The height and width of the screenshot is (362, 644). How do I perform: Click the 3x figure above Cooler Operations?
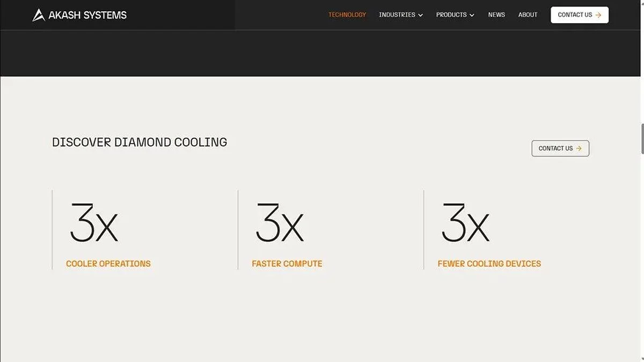click(x=94, y=222)
